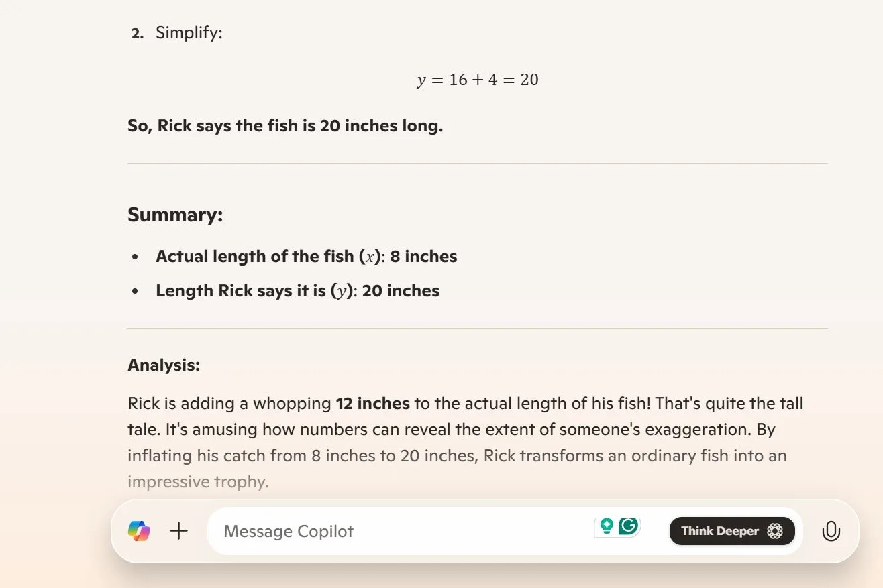This screenshot has width=883, height=588.
Task: Open the plus attachment menu
Action: coord(179,531)
